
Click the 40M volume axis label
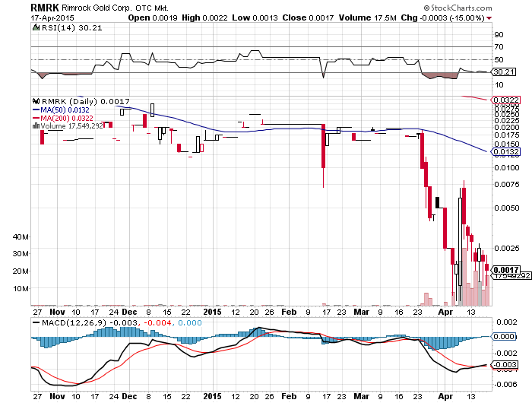point(21,237)
